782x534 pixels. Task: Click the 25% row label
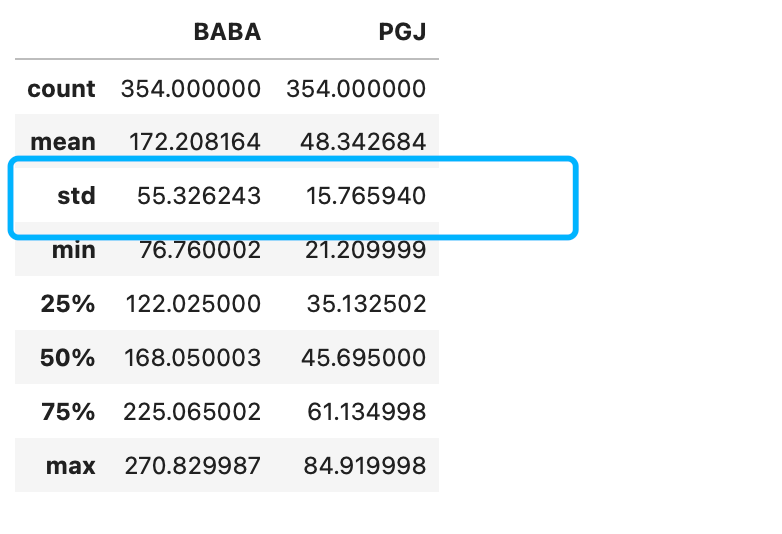68,304
